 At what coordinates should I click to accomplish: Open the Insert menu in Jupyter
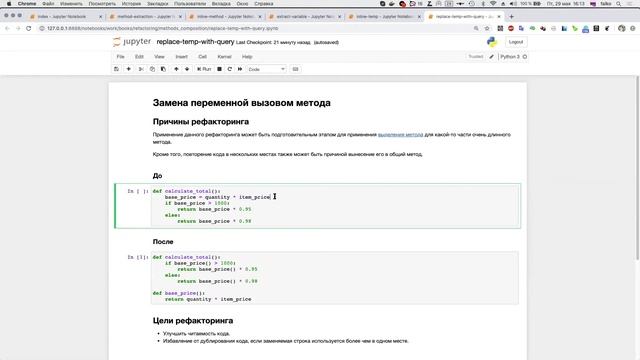click(x=182, y=57)
